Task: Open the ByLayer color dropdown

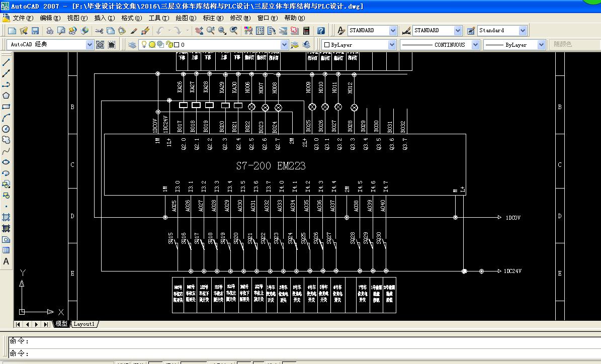Action: pyautogui.click(x=392, y=45)
